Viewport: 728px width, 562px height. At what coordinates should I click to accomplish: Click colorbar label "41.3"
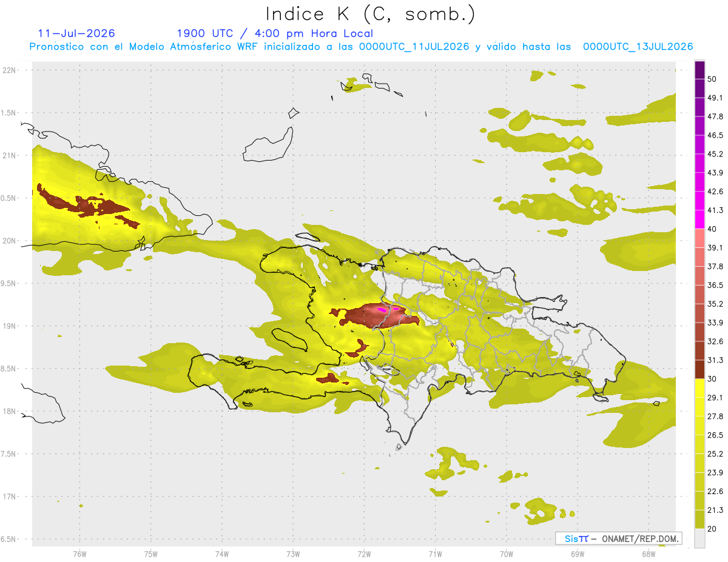716,210
